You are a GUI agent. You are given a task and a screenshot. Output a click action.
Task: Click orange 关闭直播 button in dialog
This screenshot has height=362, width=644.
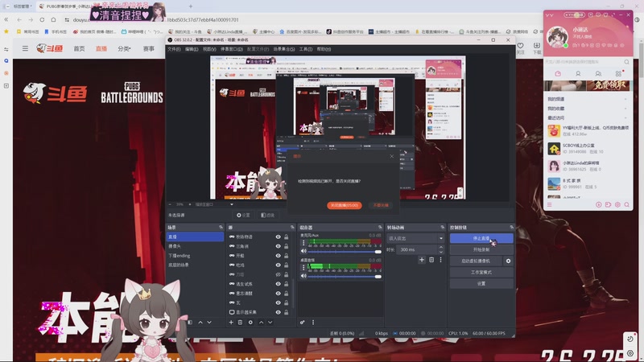tap(345, 205)
